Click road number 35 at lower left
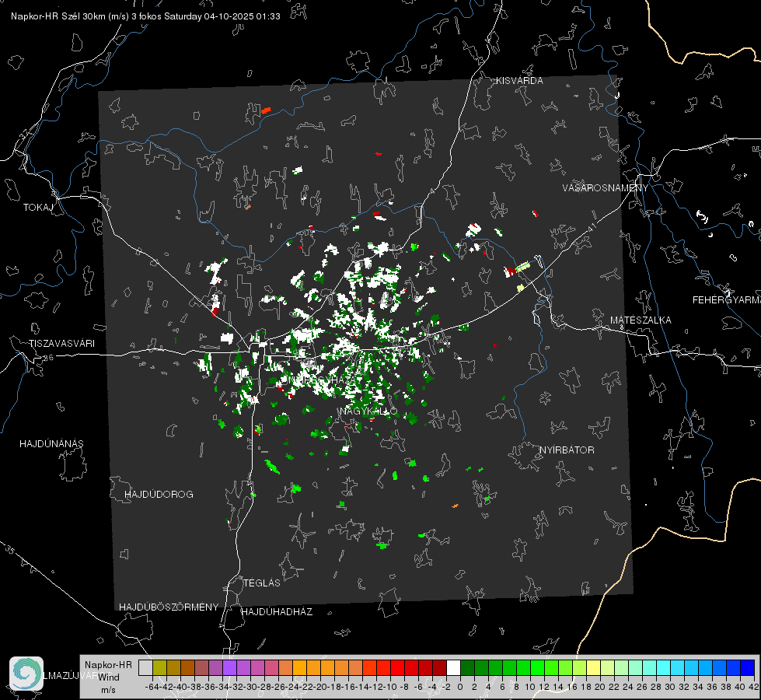The image size is (761, 700). click(10, 549)
